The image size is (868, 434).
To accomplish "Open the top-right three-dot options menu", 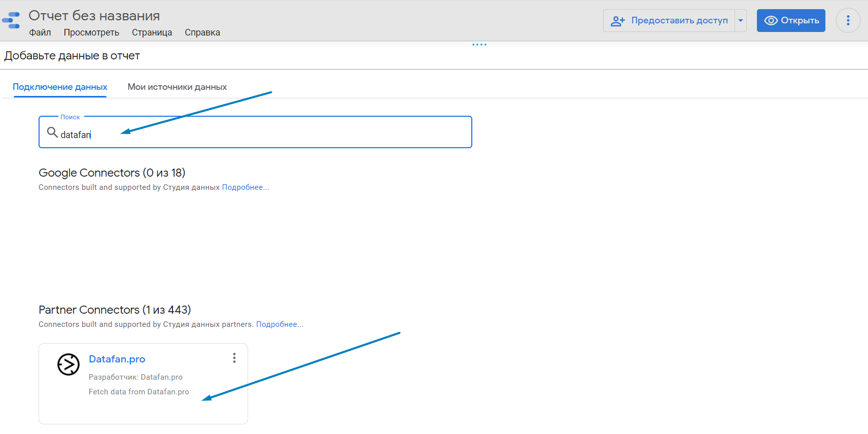I will [848, 21].
